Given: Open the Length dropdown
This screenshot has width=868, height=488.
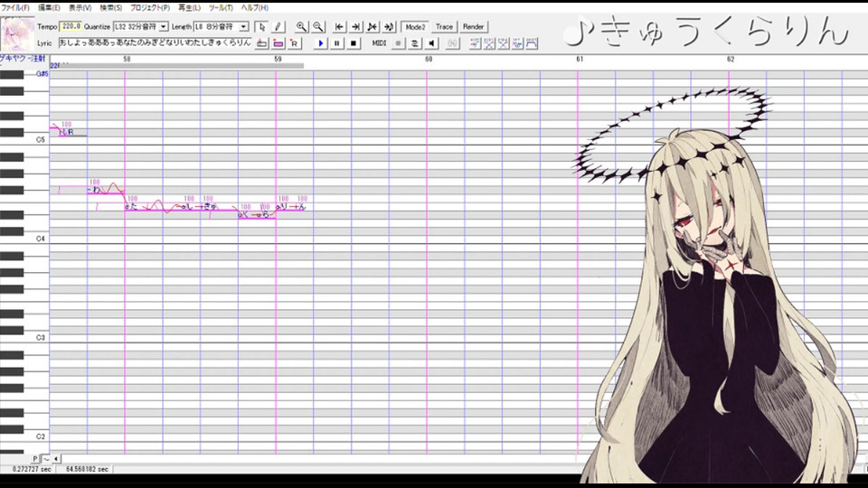Looking at the screenshot, I should point(243,26).
